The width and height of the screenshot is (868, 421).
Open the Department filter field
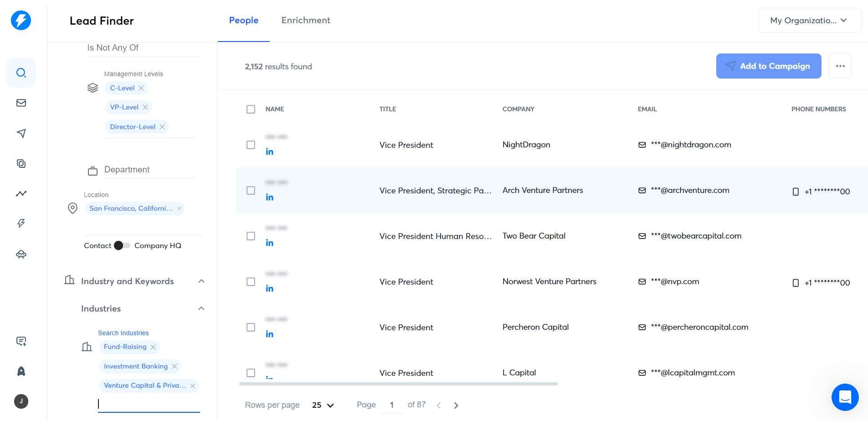pos(149,170)
